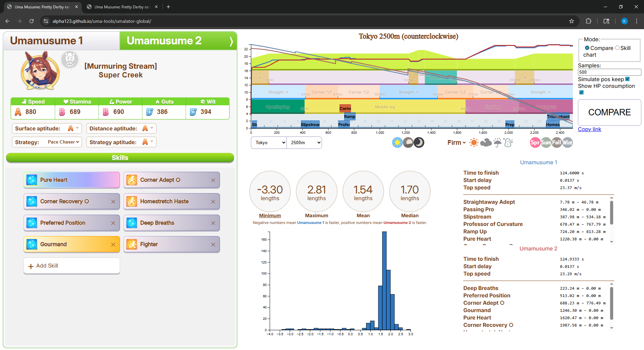644x350 pixels.
Task: Select rainy umbrella weather icon
Action: coord(497,142)
